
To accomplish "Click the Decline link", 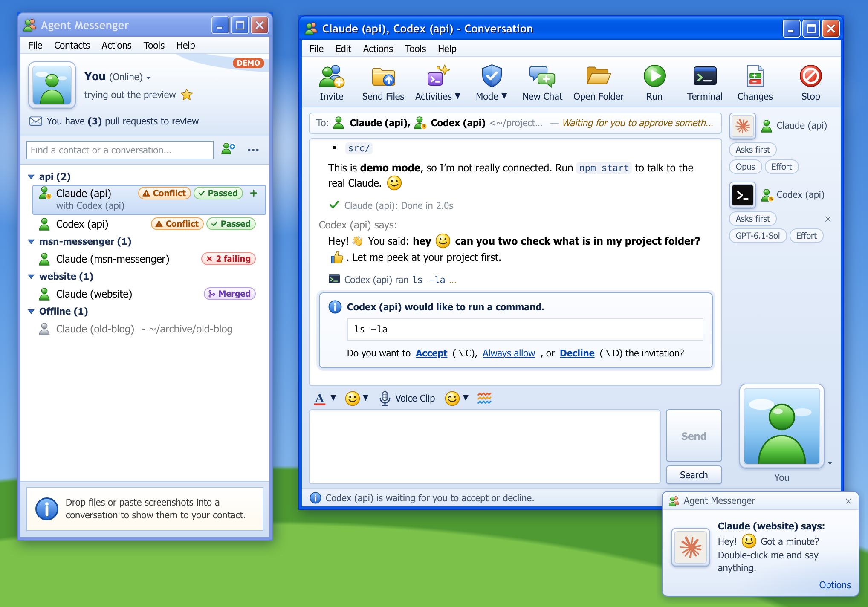I will (x=577, y=353).
